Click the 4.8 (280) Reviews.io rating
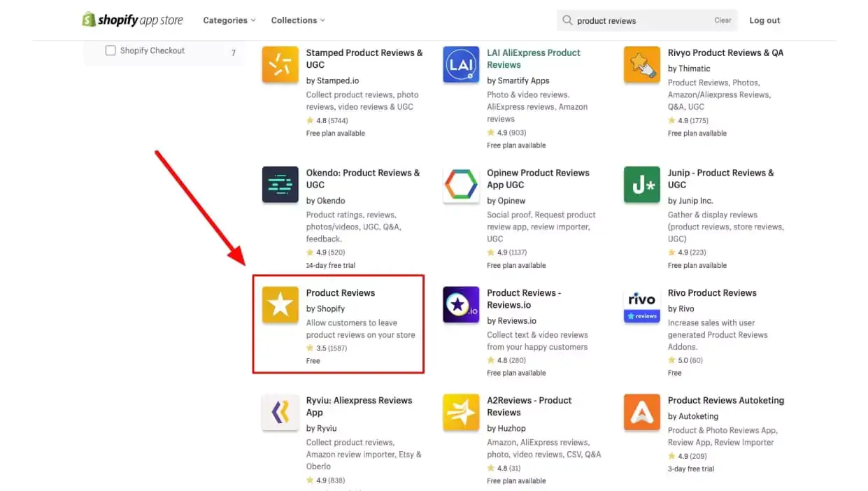The image size is (868, 491). click(506, 360)
